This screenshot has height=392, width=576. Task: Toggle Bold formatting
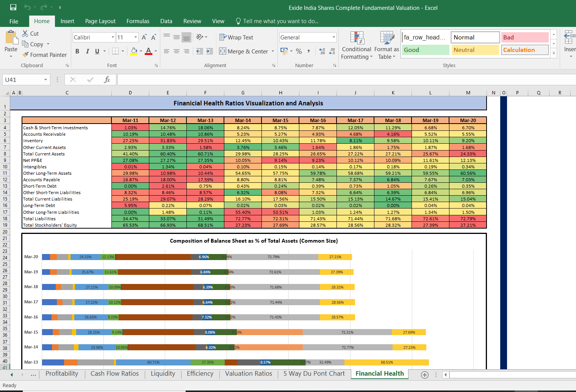(x=77, y=51)
